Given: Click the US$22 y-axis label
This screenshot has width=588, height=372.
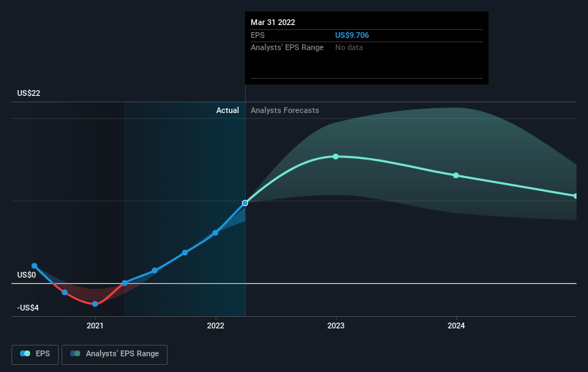Looking at the screenshot, I should click(x=29, y=93).
